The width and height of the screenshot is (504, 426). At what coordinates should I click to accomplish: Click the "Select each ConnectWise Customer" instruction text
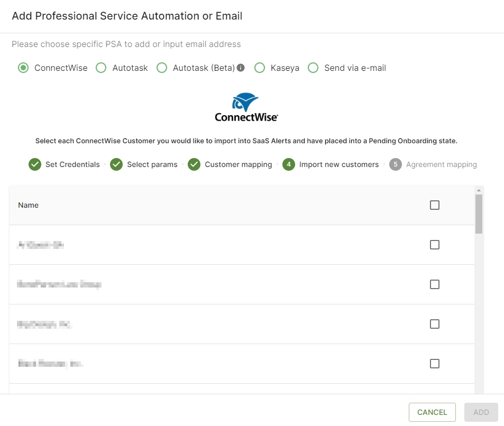(x=246, y=141)
